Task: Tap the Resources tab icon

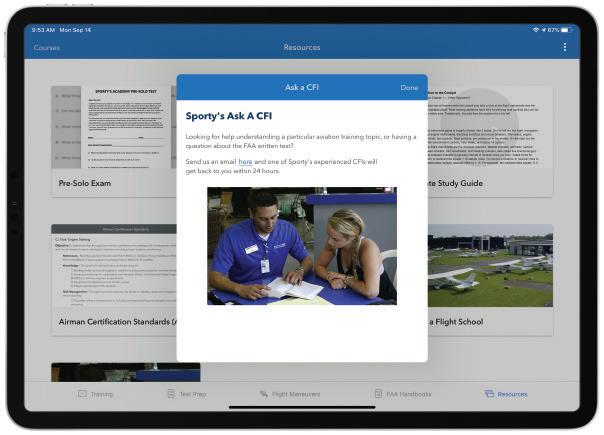Action: pos(489,393)
